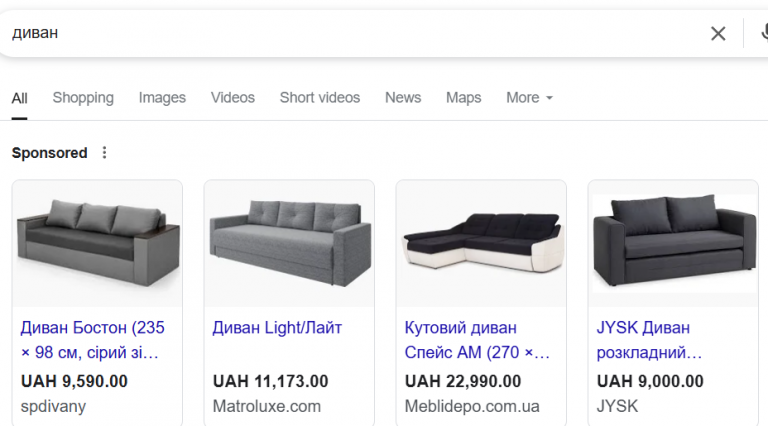Go to the Short videos tab

point(320,97)
